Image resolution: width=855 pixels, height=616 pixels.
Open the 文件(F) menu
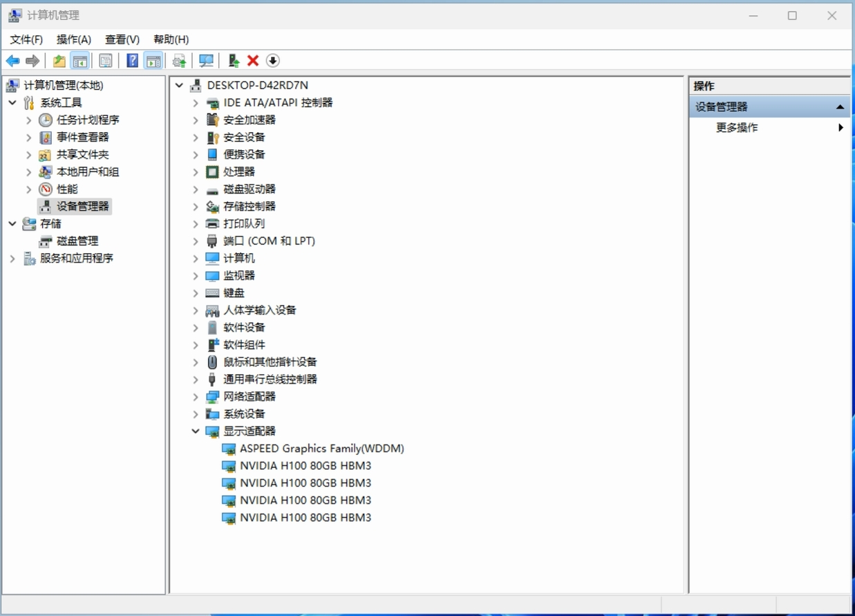click(x=26, y=39)
